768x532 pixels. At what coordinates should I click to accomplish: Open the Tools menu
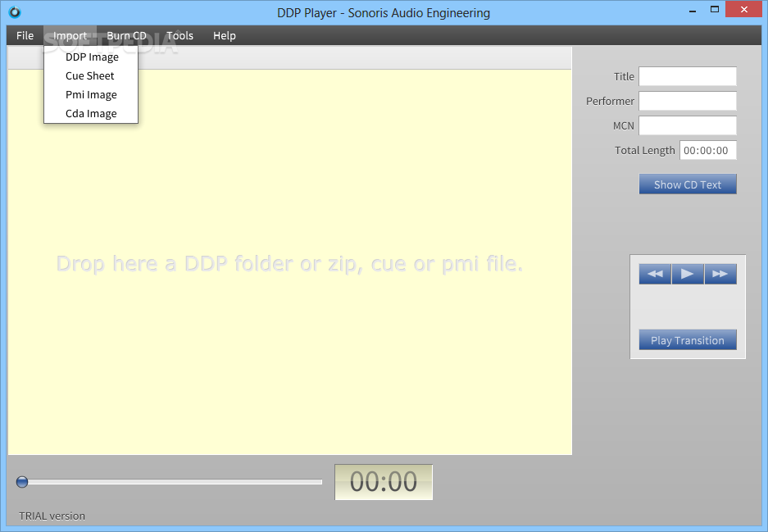point(180,36)
